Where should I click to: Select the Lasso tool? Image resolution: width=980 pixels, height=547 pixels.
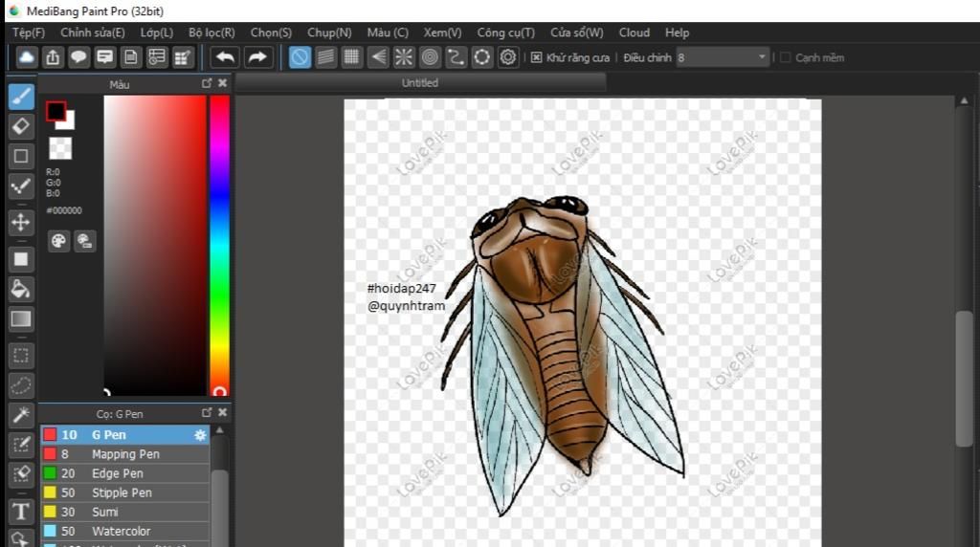pos(21,385)
